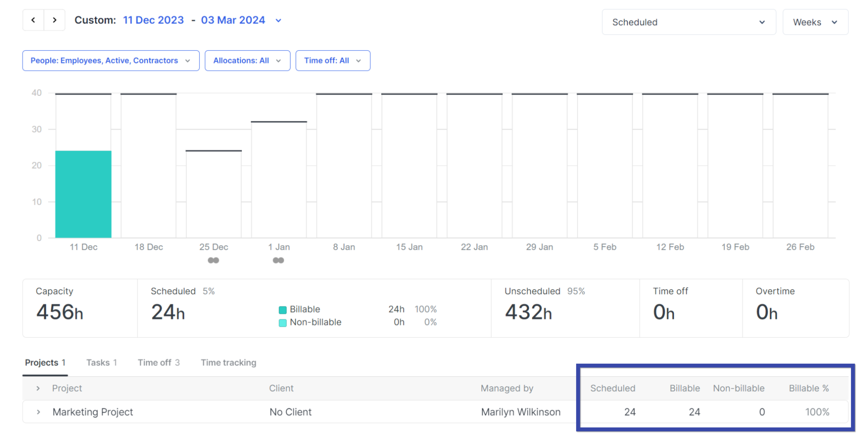Screen dimensions: 868x440
Task: Expand the Marketing Project row
Action: 38,412
